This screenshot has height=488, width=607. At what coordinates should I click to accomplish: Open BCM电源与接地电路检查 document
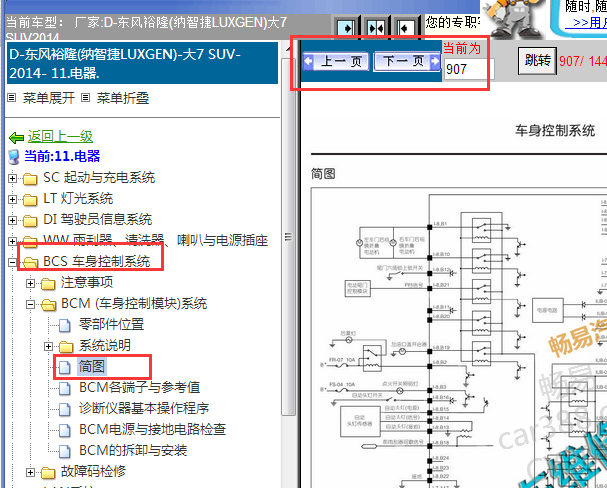click(x=153, y=429)
